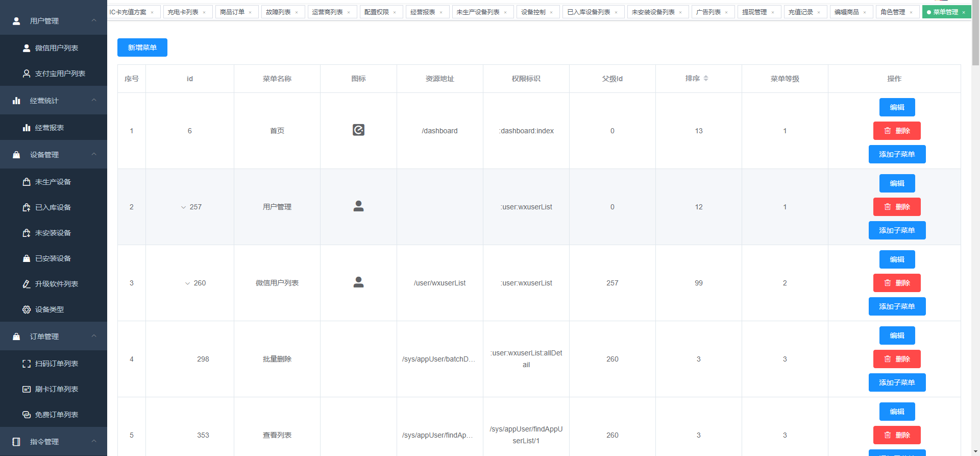980x456 pixels.
Task: Click the person icon in 微信用户列表 table row
Action: [358, 282]
